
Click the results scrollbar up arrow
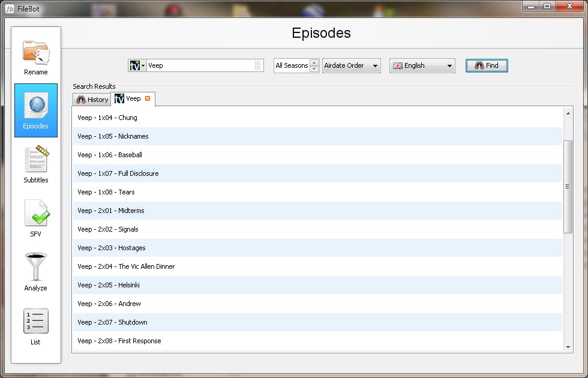click(x=568, y=113)
